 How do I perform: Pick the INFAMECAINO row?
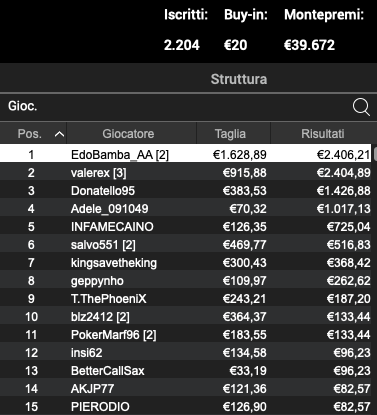(185, 226)
